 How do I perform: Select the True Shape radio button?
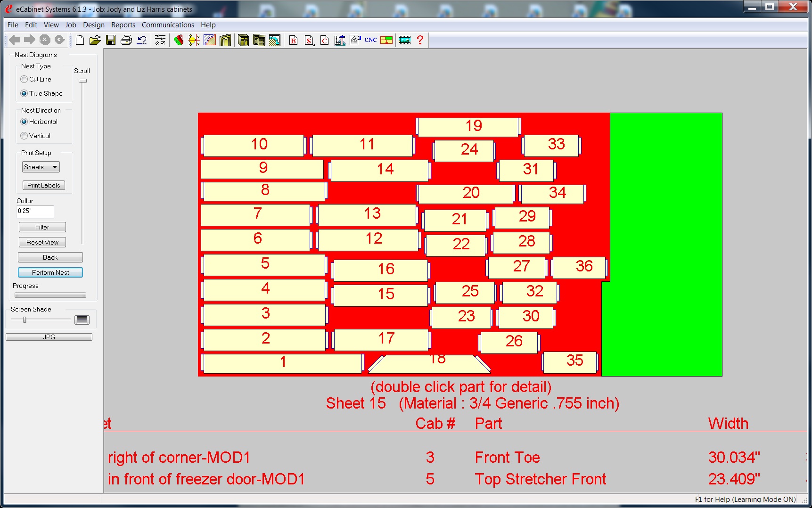click(x=24, y=94)
